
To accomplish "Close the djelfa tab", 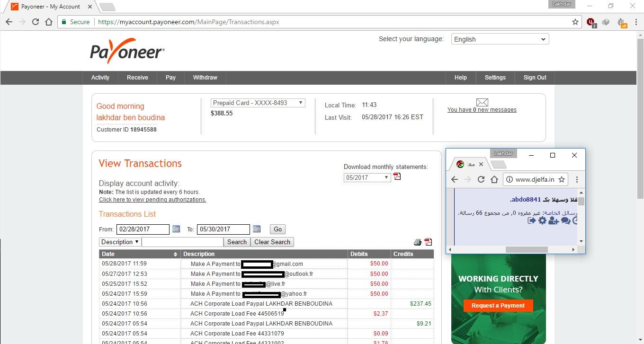I will pos(481,164).
